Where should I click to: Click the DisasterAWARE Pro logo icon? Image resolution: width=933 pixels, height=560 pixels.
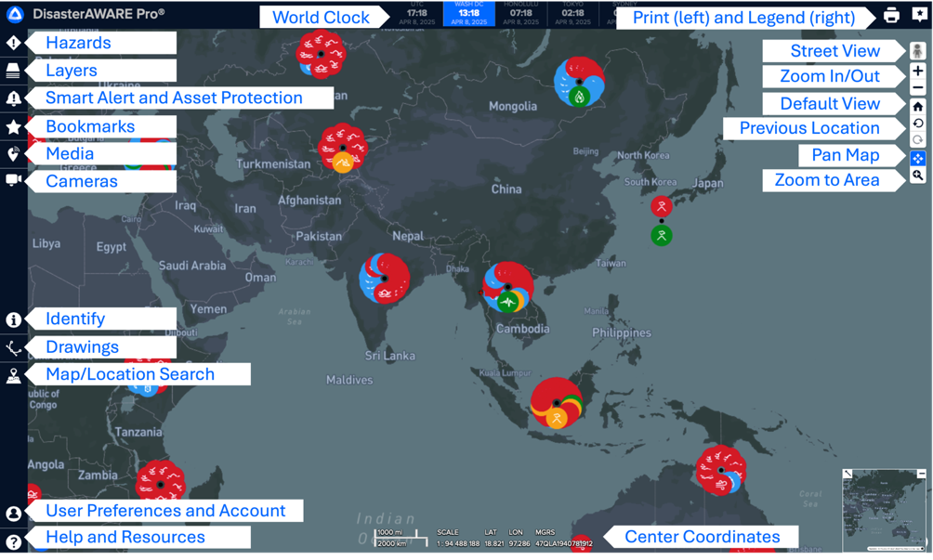[x=15, y=14]
